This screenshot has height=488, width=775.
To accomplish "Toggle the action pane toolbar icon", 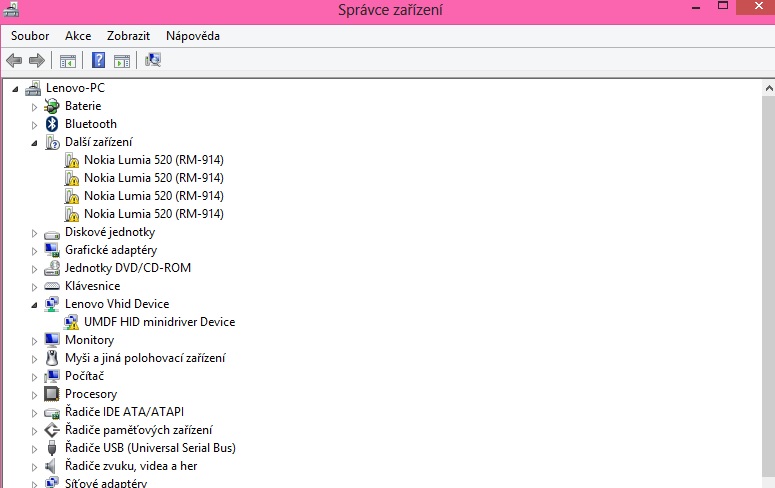I will 122,61.
